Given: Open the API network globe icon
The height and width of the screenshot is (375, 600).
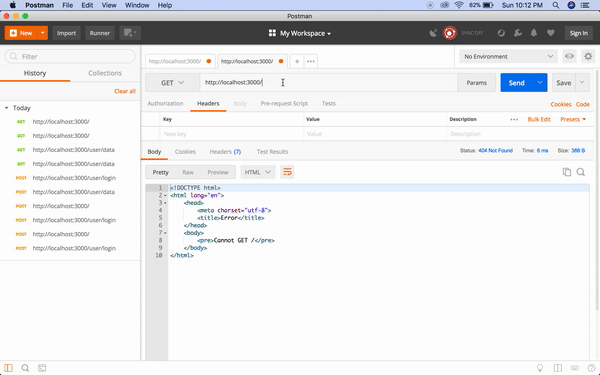Looking at the screenshot, I should tap(501, 33).
